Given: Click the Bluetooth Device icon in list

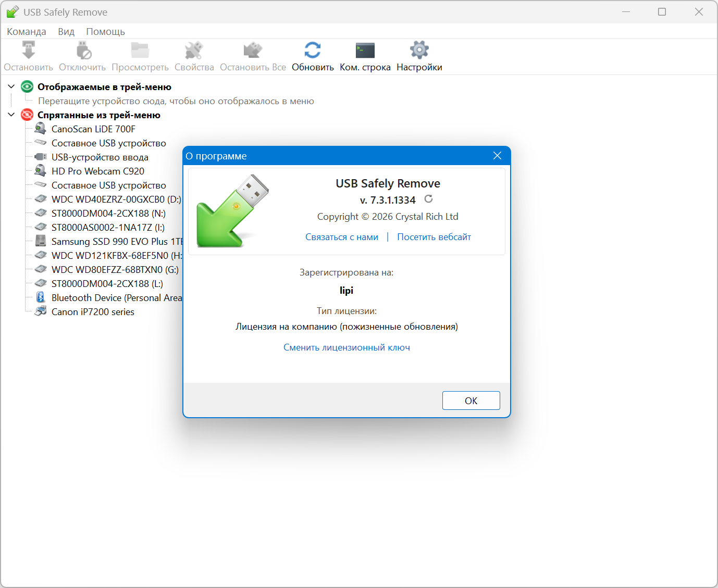Looking at the screenshot, I should coord(41,297).
